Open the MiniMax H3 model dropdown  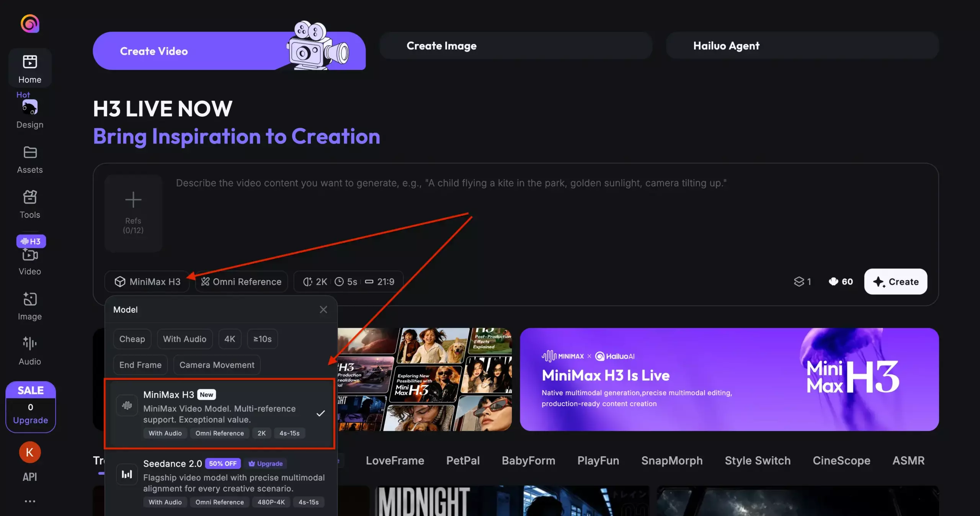(x=147, y=282)
